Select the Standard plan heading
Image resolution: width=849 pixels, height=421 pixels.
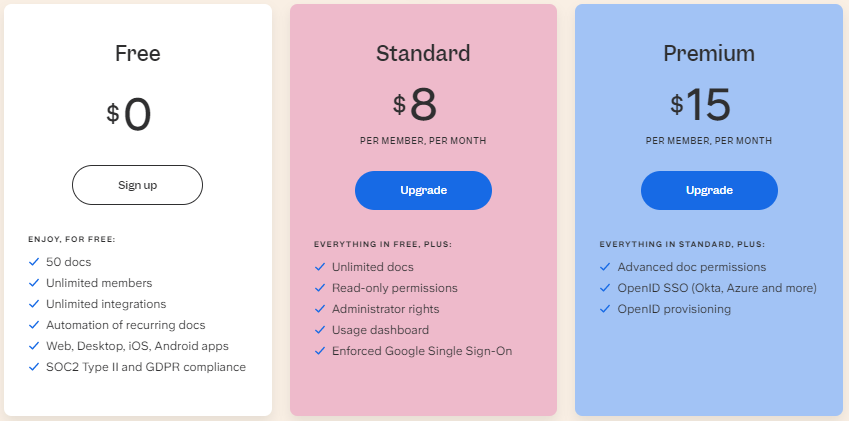click(423, 54)
